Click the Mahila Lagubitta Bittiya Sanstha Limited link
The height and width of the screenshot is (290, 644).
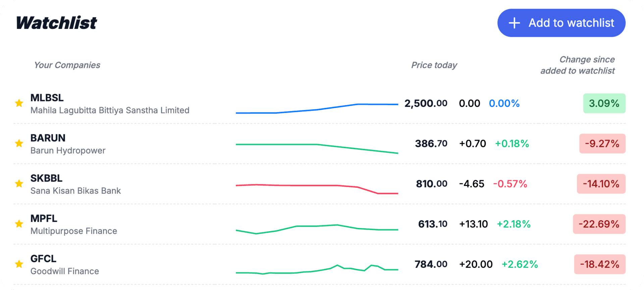[x=110, y=110]
